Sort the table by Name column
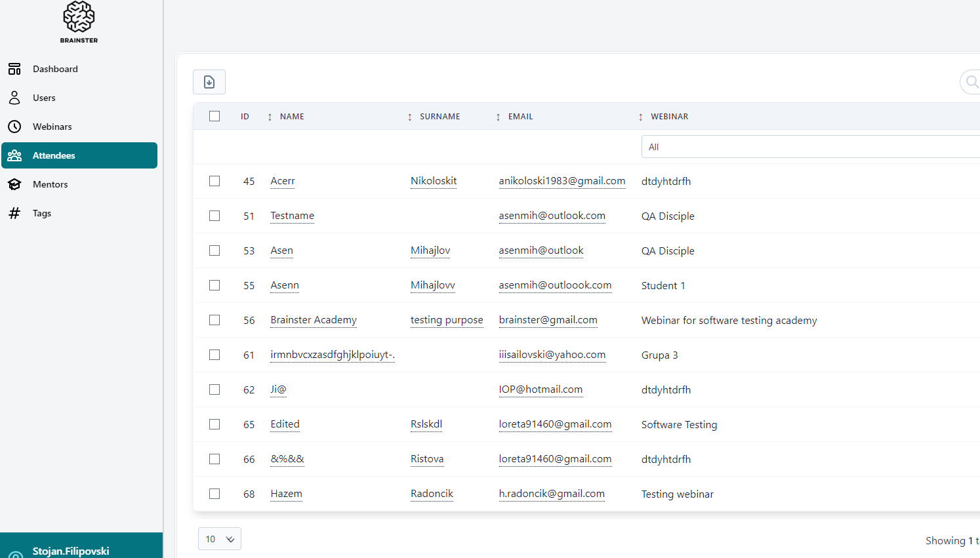Image resolution: width=980 pixels, height=558 pixels. tap(291, 117)
